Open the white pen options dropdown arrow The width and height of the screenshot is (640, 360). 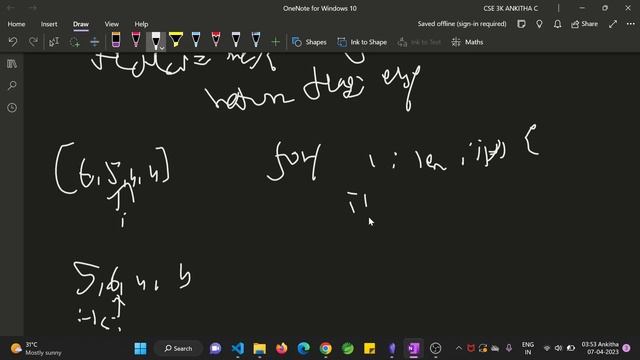click(162, 48)
